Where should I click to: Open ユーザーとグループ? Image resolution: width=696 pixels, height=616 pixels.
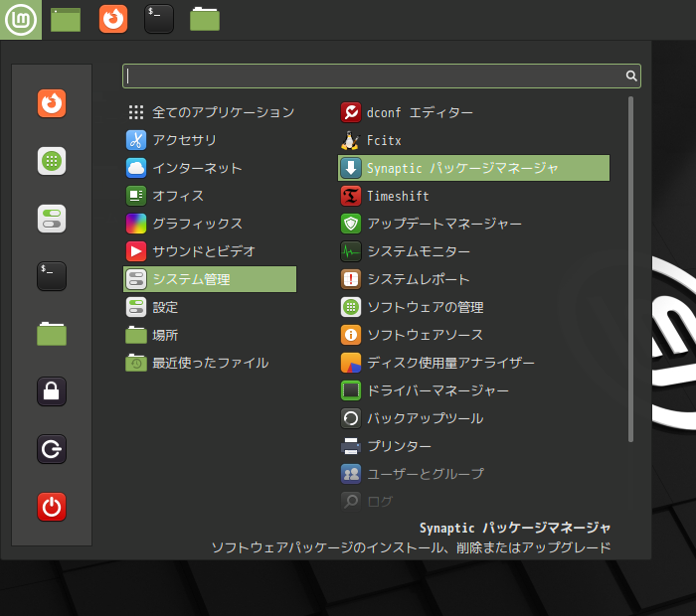click(x=473, y=474)
